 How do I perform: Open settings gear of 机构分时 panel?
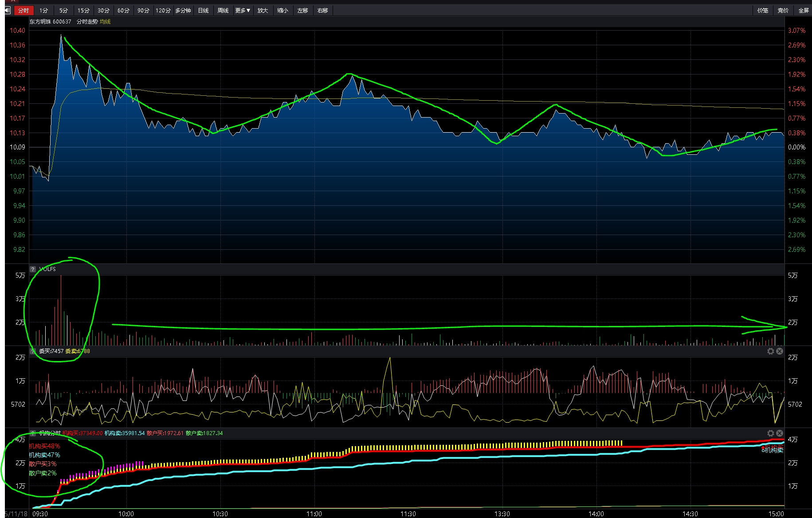771,433
